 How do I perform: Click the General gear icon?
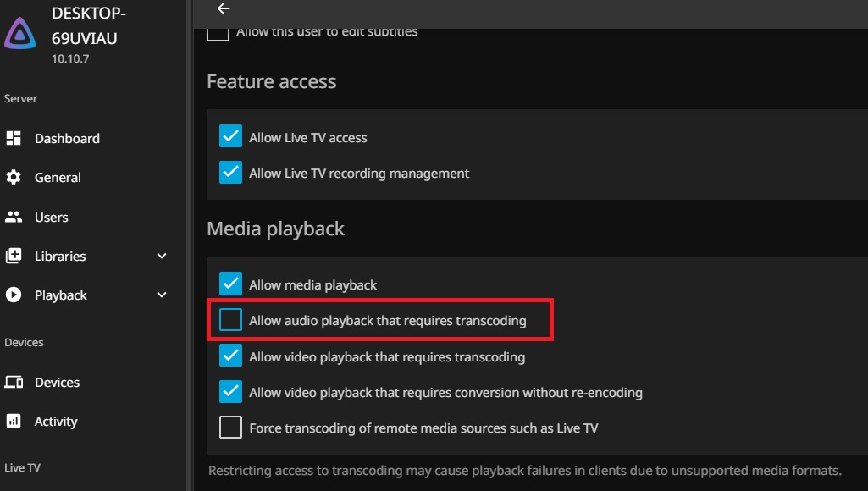pyautogui.click(x=14, y=177)
